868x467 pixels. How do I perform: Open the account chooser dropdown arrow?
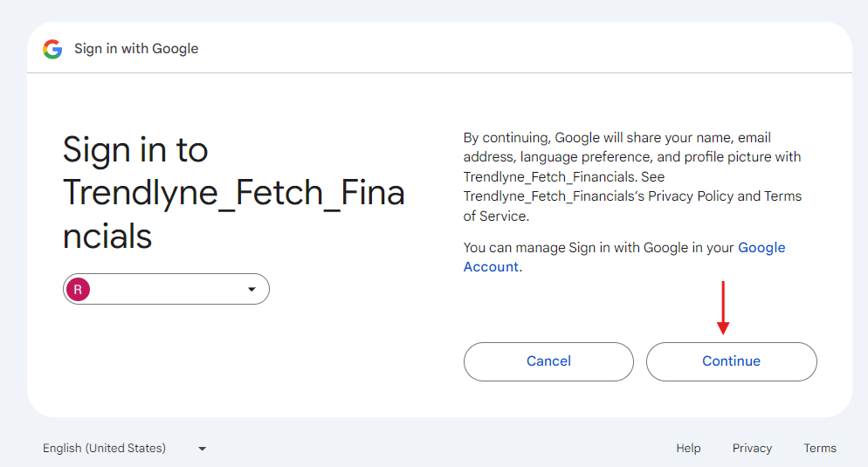[x=251, y=290]
